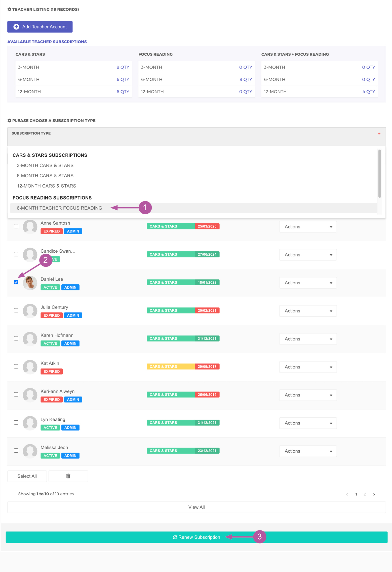392x572 pixels.
Task: Click Anne Santosh's avatar placeholder icon
Action: pos(30,227)
